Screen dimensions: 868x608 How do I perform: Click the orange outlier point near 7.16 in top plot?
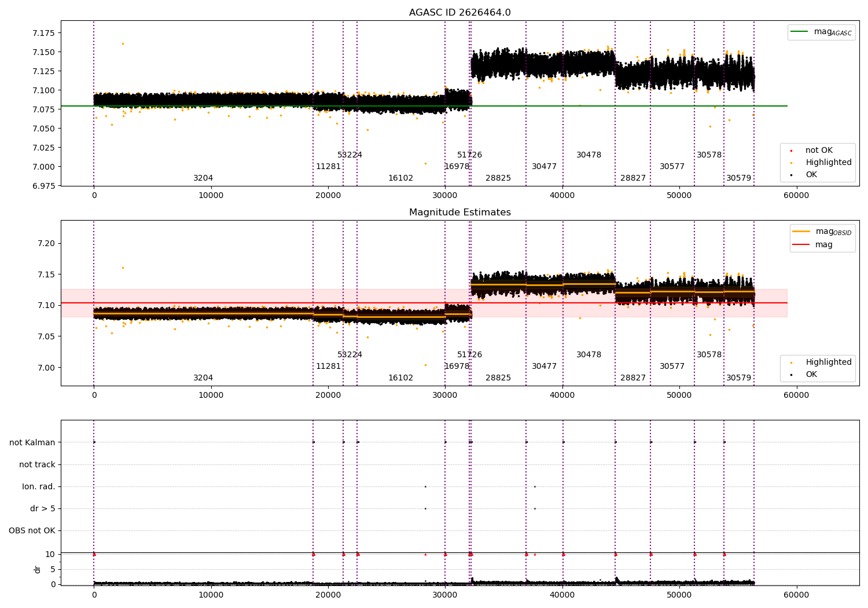pos(123,43)
